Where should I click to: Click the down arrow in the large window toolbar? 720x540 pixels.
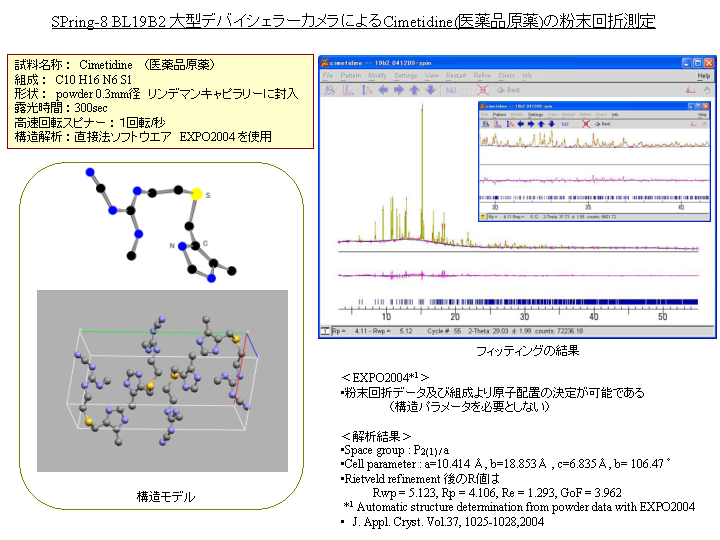[430, 90]
